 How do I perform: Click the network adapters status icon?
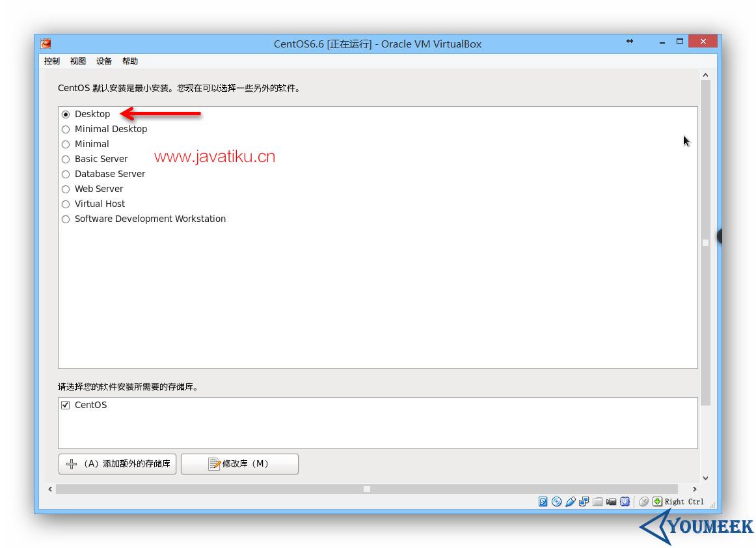[x=584, y=502]
